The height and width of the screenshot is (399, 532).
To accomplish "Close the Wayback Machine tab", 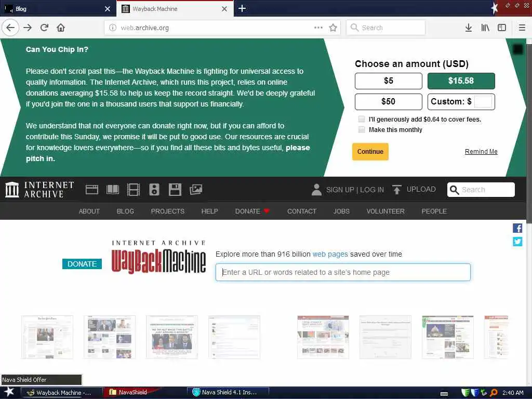I will pyautogui.click(x=224, y=9).
